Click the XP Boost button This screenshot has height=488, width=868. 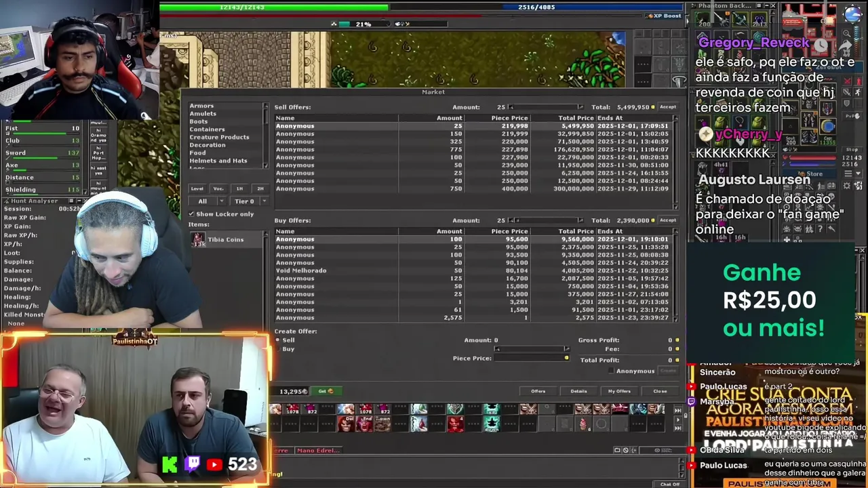pyautogui.click(x=664, y=16)
